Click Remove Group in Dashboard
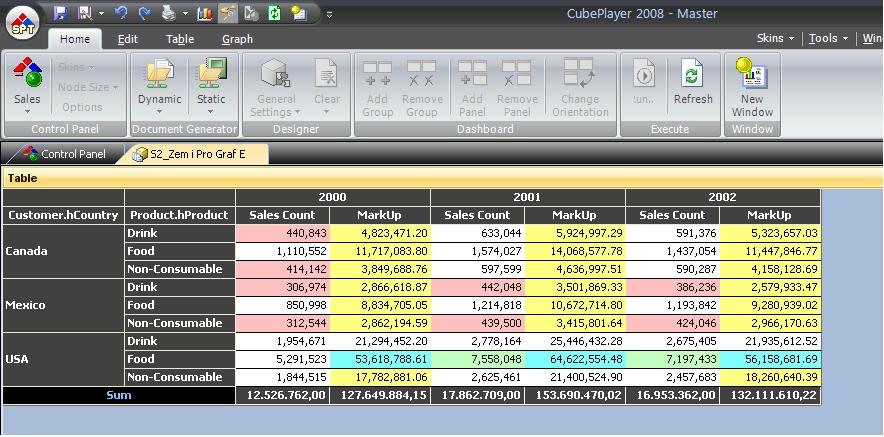Viewport: 884px width, 437px height. tap(422, 88)
